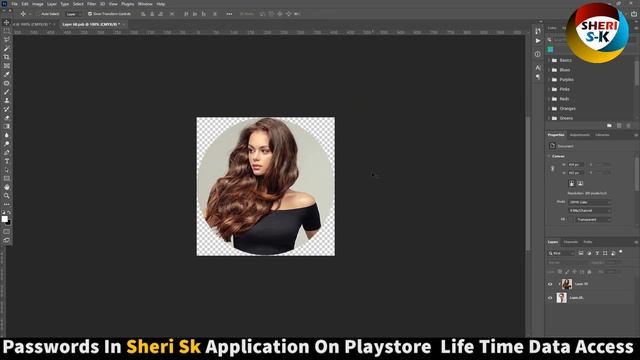This screenshot has height=360, width=640.
Task: Select the Eraser tool
Action: click(7, 118)
